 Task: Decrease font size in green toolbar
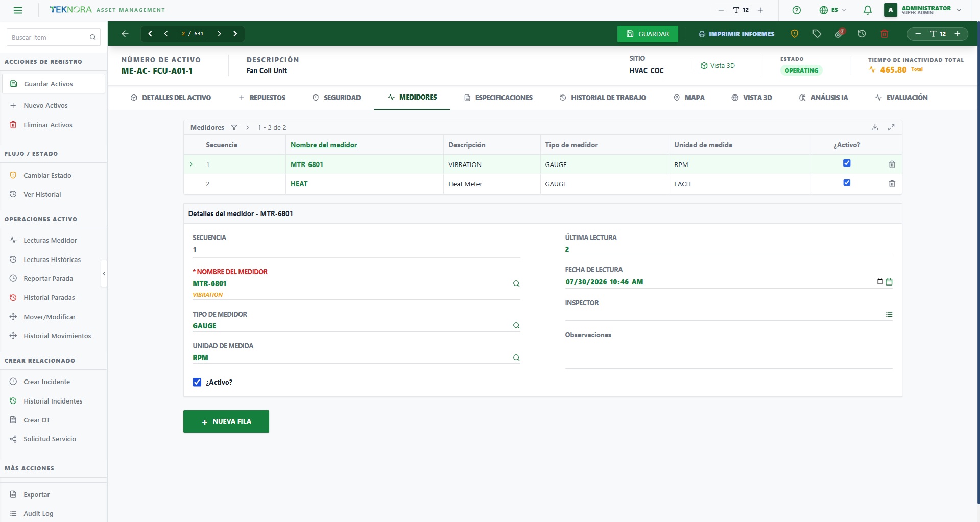pos(918,34)
